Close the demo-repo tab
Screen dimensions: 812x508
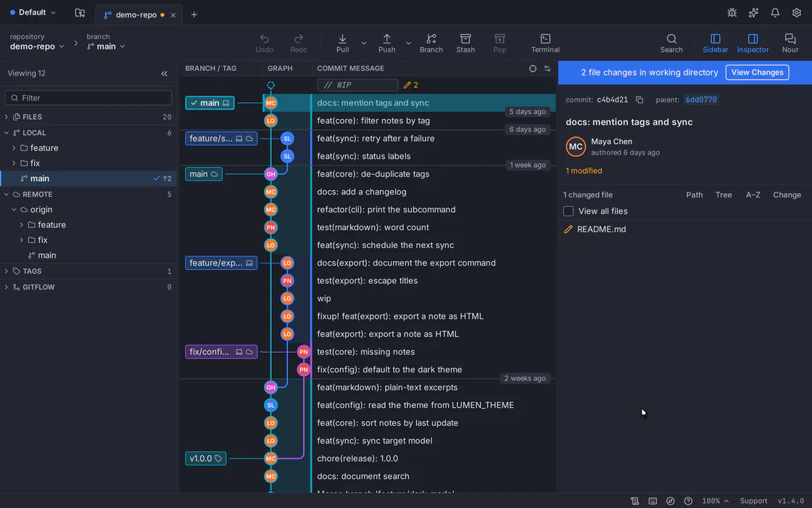[173, 15]
